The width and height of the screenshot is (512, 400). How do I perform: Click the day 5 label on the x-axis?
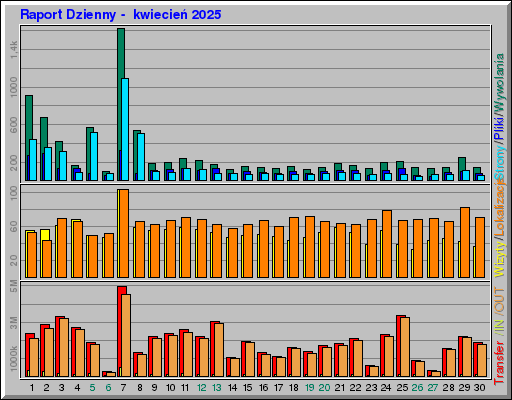(x=92, y=388)
